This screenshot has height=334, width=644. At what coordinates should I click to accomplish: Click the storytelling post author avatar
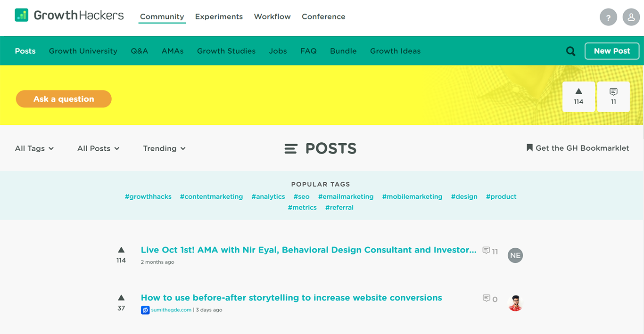pos(516,303)
